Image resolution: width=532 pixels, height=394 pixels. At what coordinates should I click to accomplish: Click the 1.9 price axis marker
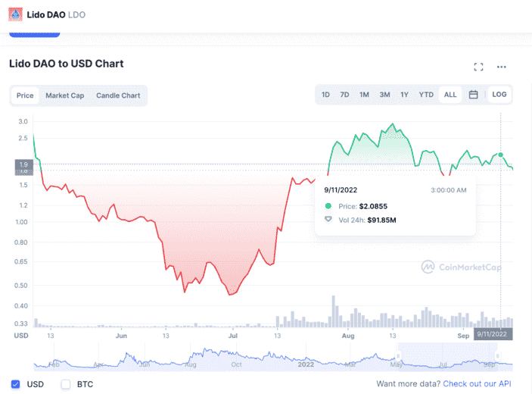pos(23,164)
